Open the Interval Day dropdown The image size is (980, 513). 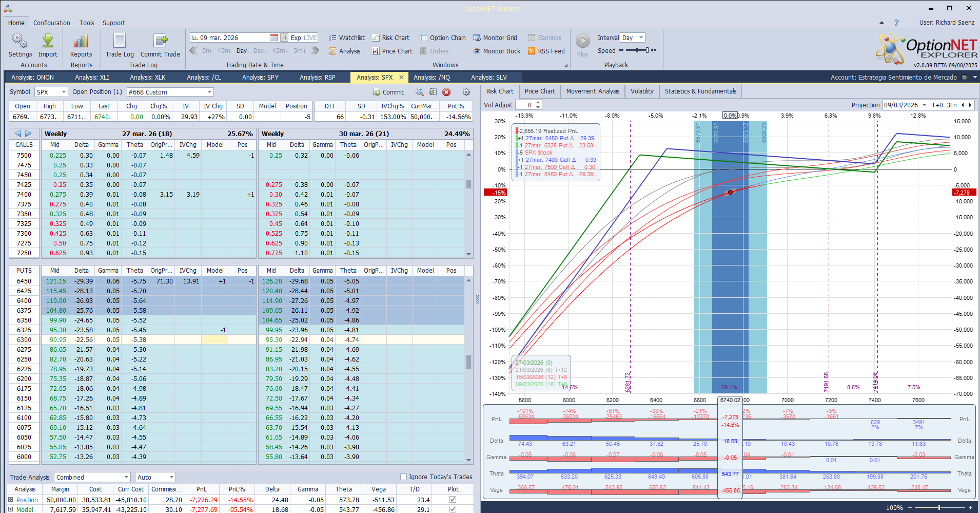pos(641,37)
